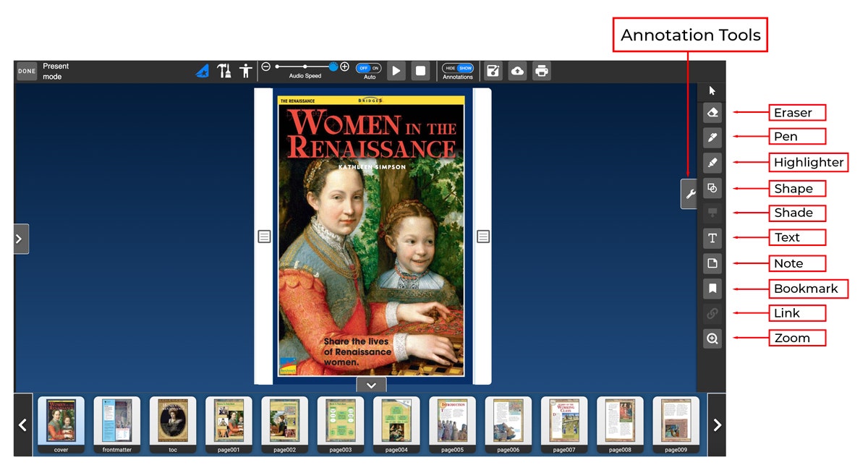This screenshot has width=868, height=473.
Task: Collapse the annotation tools with the wrench tab
Action: coord(689,194)
